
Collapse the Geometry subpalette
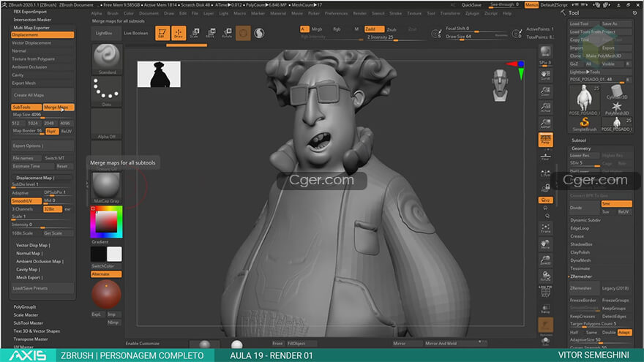(581, 148)
